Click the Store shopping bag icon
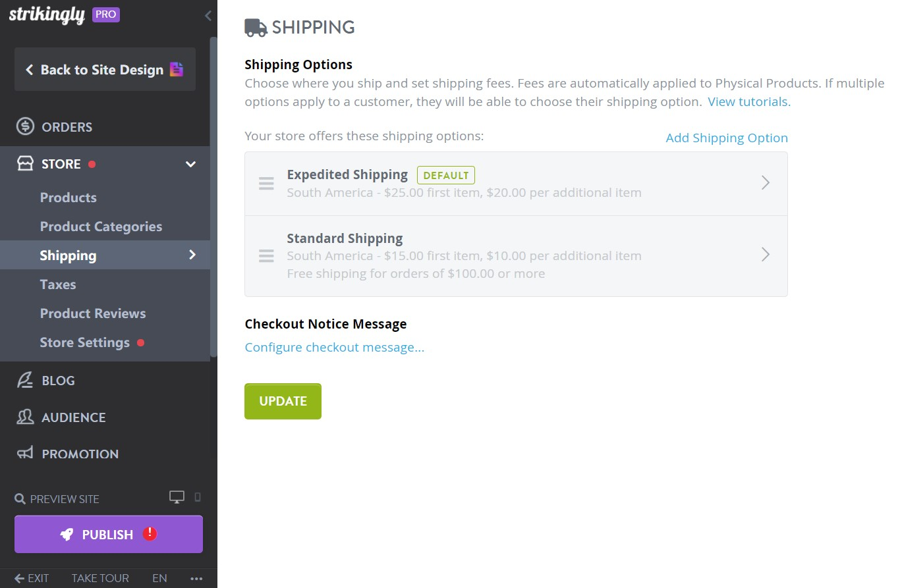The height and width of the screenshot is (588, 900). (x=24, y=163)
